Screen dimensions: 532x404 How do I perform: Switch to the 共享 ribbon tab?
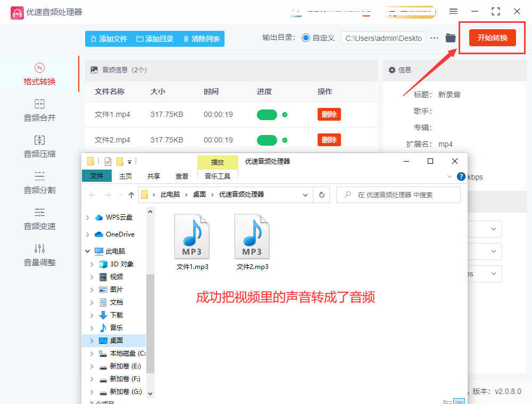point(154,176)
